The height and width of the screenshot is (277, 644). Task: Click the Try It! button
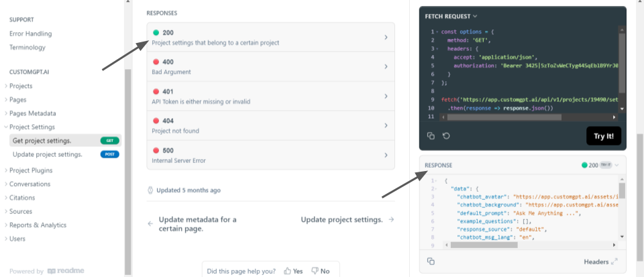click(603, 136)
